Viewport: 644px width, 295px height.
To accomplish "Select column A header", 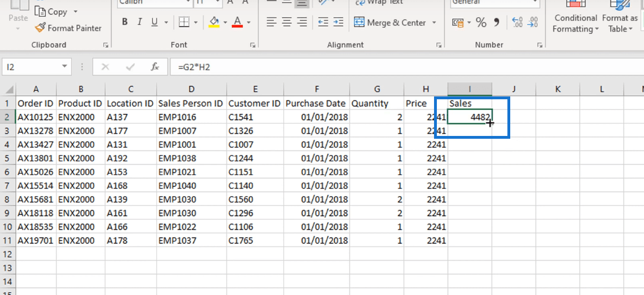I will [36, 89].
